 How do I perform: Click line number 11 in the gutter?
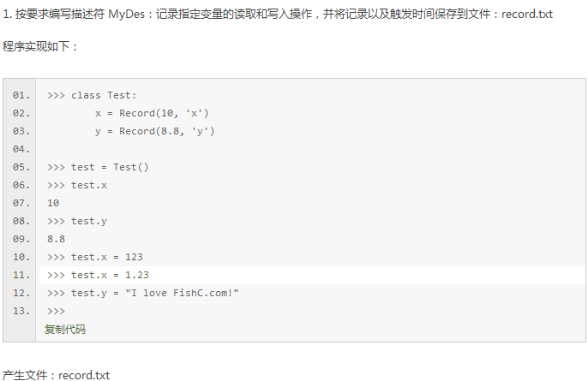tap(21, 275)
